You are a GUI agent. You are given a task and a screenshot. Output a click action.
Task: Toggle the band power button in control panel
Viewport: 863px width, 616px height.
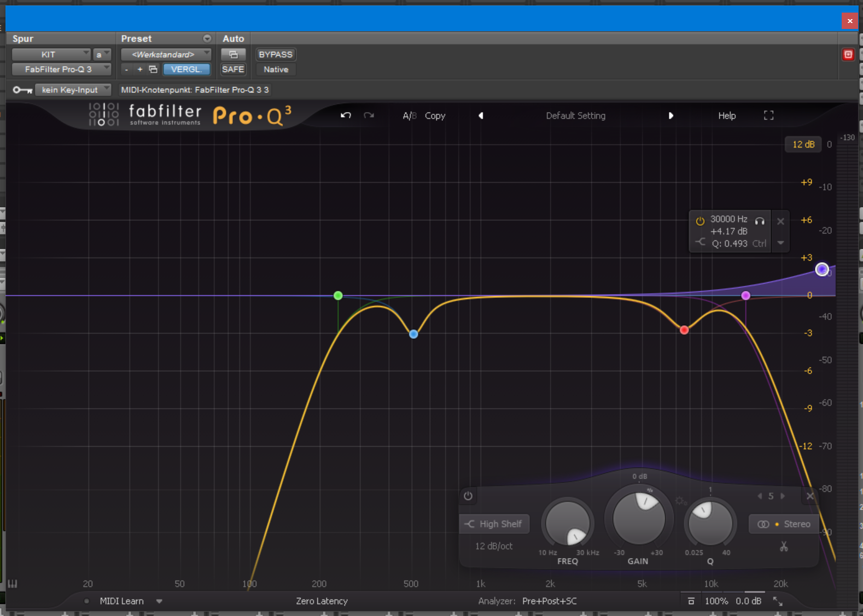(x=468, y=496)
